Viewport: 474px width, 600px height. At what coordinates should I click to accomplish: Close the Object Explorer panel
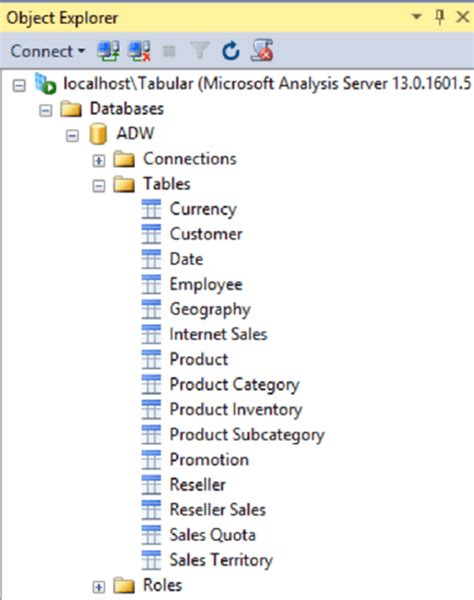click(463, 17)
